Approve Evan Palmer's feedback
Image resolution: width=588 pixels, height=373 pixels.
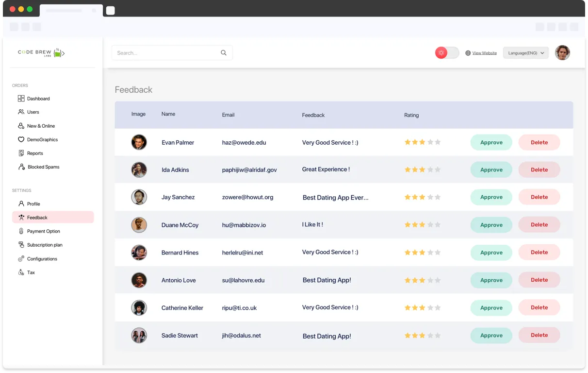[x=491, y=142]
